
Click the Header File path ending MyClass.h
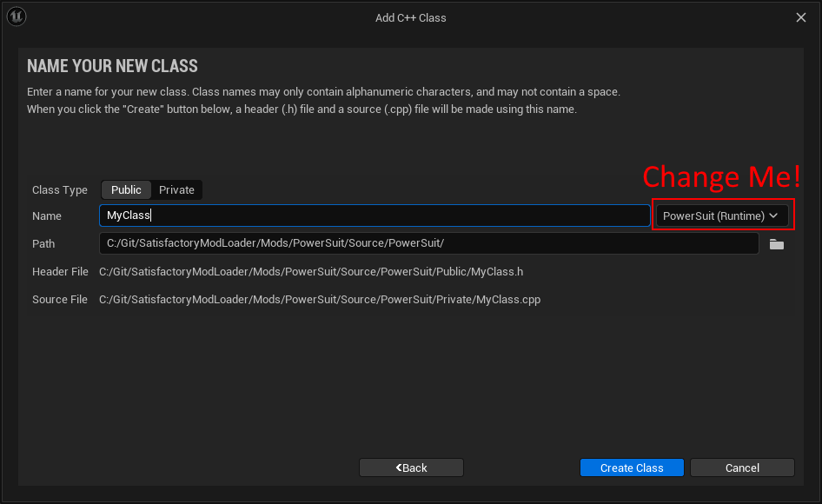(x=311, y=272)
